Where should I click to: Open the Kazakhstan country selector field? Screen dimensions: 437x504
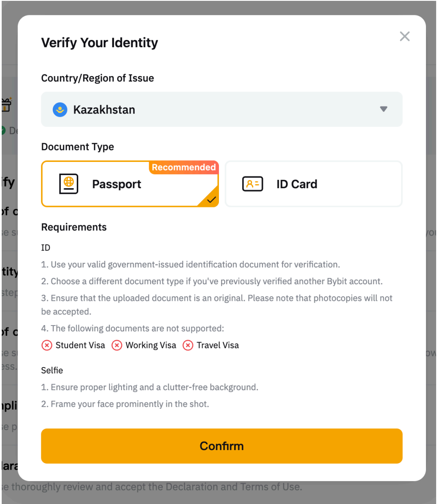tap(221, 109)
